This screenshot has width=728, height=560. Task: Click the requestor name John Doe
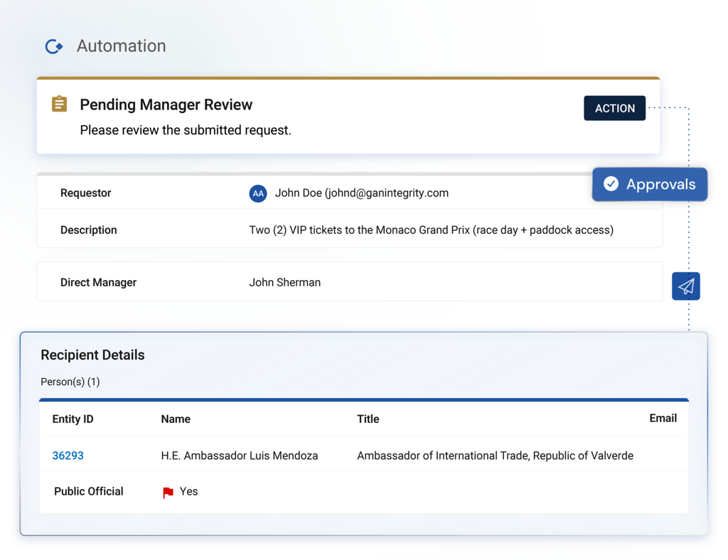(298, 193)
